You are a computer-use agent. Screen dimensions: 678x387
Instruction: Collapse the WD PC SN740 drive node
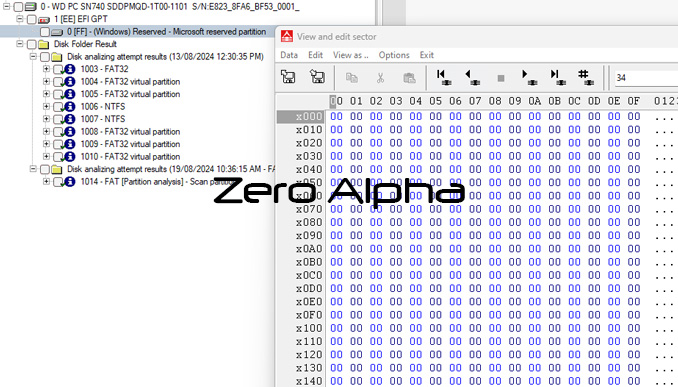tap(6, 6)
